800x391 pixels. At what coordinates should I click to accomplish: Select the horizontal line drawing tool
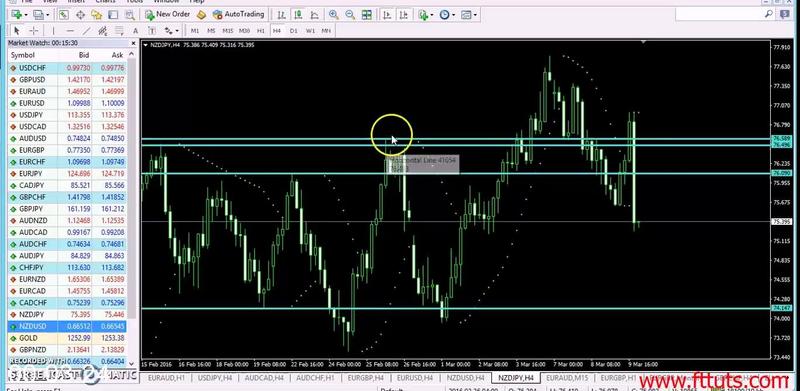[x=70, y=31]
